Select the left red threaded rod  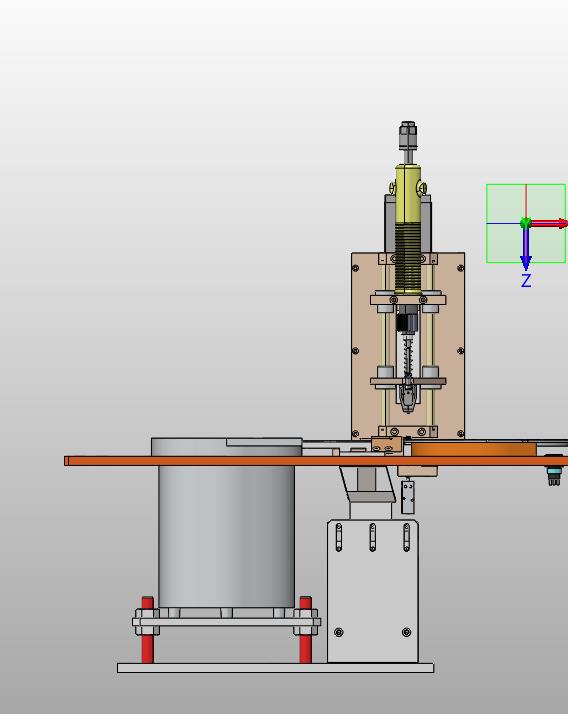point(148,630)
